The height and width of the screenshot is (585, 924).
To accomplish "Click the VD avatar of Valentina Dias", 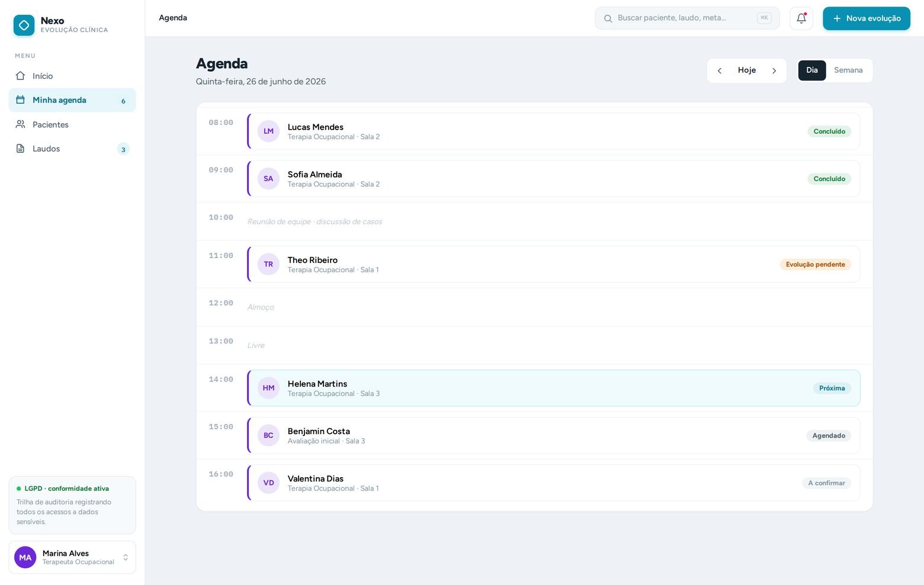I will click(x=268, y=483).
